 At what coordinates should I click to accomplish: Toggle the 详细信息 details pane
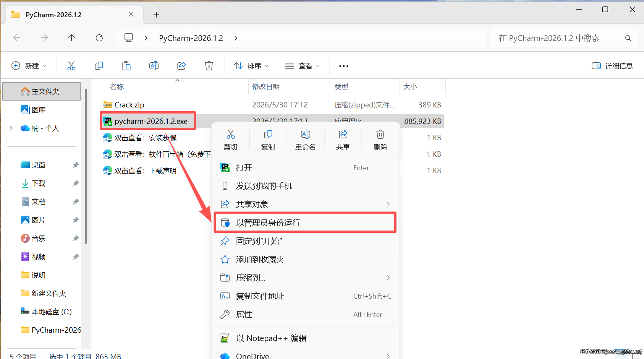tap(612, 66)
